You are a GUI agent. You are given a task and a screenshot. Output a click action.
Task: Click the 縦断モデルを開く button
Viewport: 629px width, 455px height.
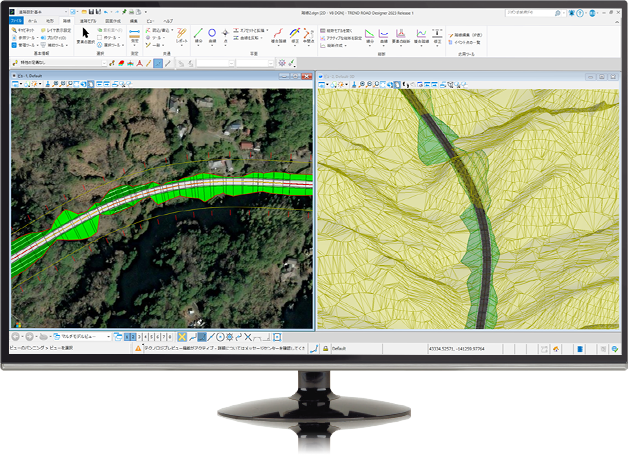(x=336, y=30)
